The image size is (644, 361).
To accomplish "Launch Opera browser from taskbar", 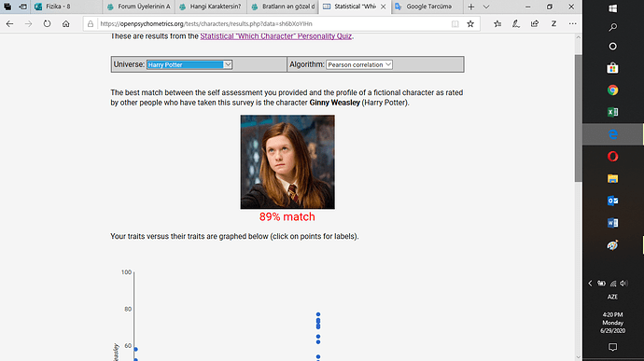I will [613, 157].
